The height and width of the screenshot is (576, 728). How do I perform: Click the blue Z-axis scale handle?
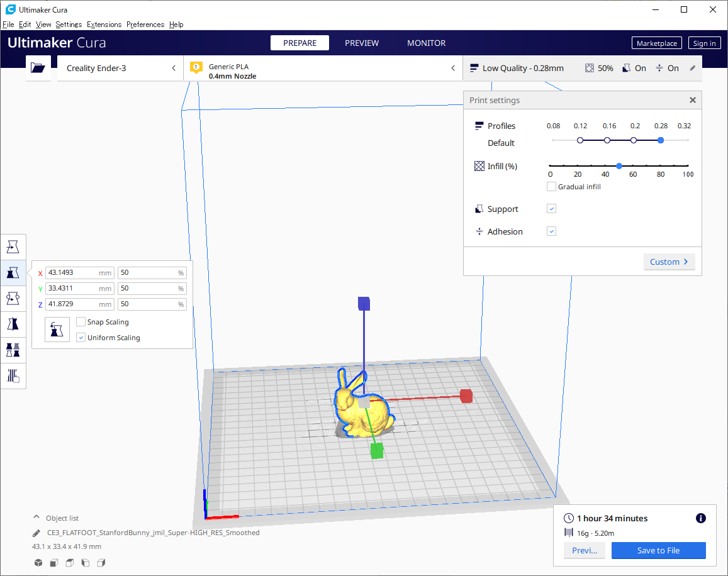coord(364,304)
